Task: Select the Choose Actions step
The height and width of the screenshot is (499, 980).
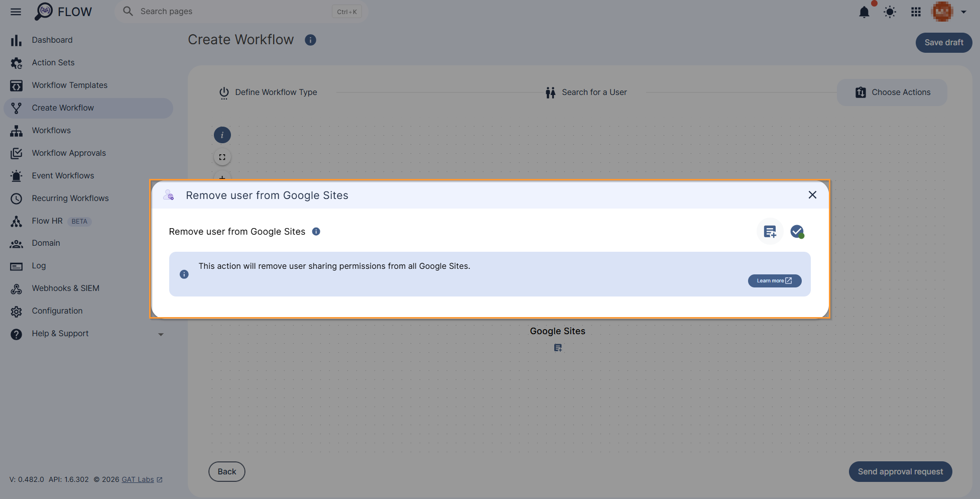Action: (x=892, y=92)
